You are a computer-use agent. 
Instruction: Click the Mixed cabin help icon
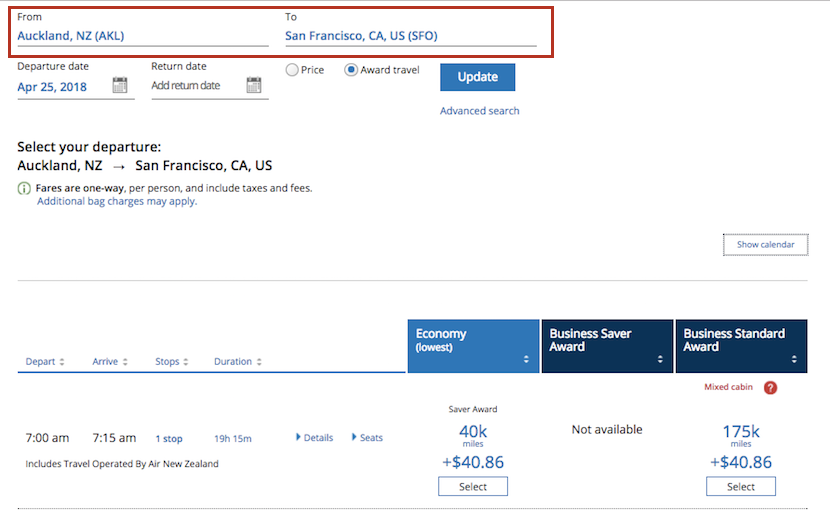770,388
